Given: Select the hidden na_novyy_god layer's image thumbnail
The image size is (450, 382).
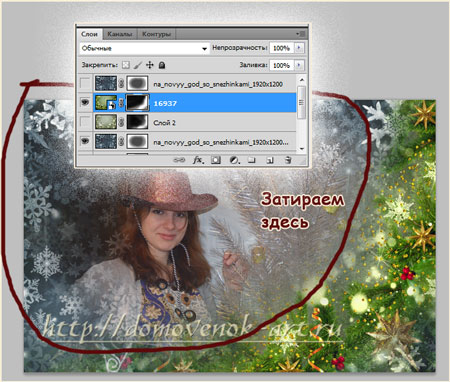Looking at the screenshot, I should pyautogui.click(x=106, y=83).
